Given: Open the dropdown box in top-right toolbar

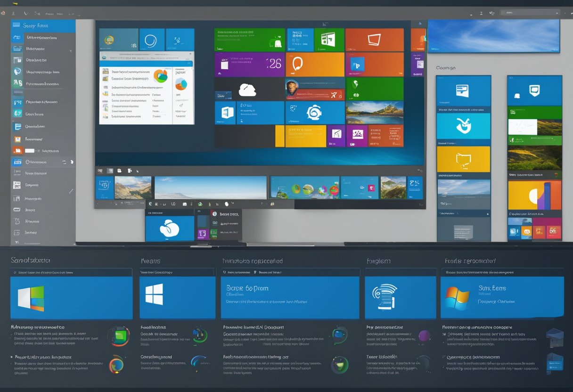Looking at the screenshot, I should point(529,12).
